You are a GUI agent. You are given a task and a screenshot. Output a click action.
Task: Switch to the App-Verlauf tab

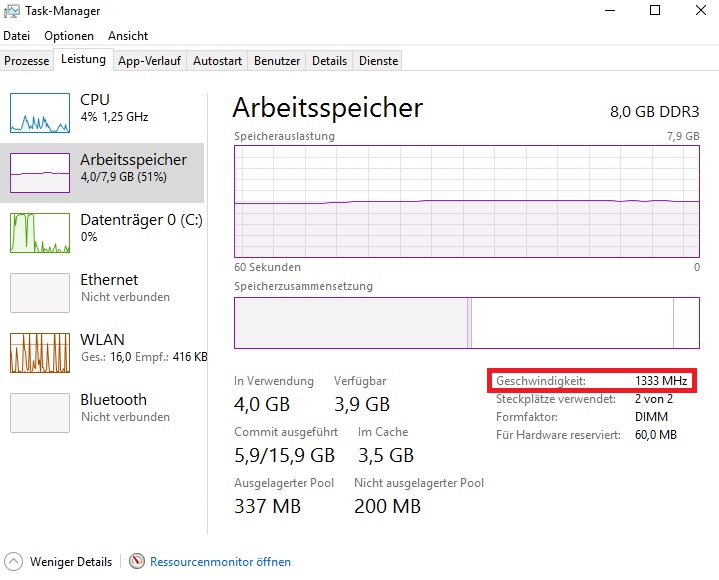(149, 61)
